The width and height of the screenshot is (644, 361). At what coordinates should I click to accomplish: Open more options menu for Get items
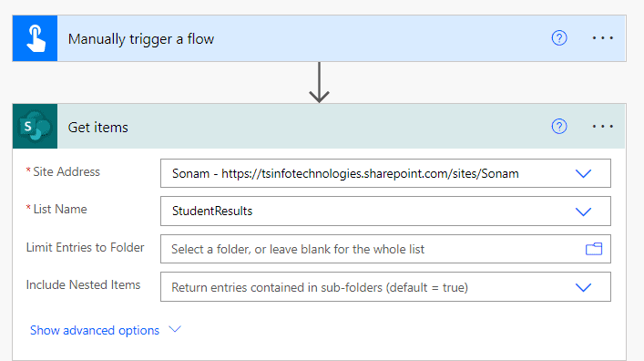[602, 126]
